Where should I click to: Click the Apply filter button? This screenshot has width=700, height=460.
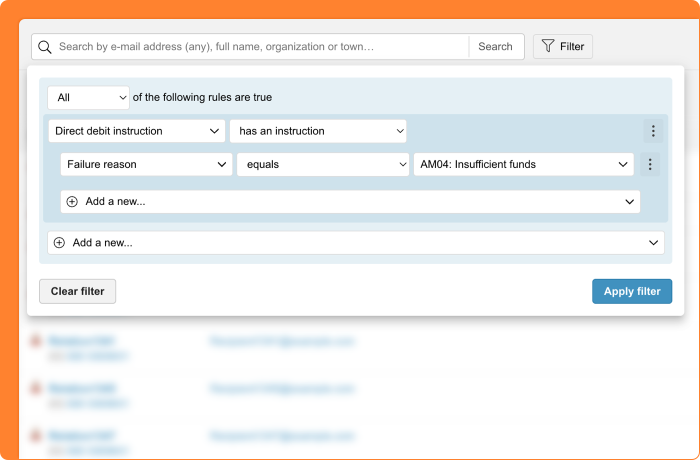point(632,291)
